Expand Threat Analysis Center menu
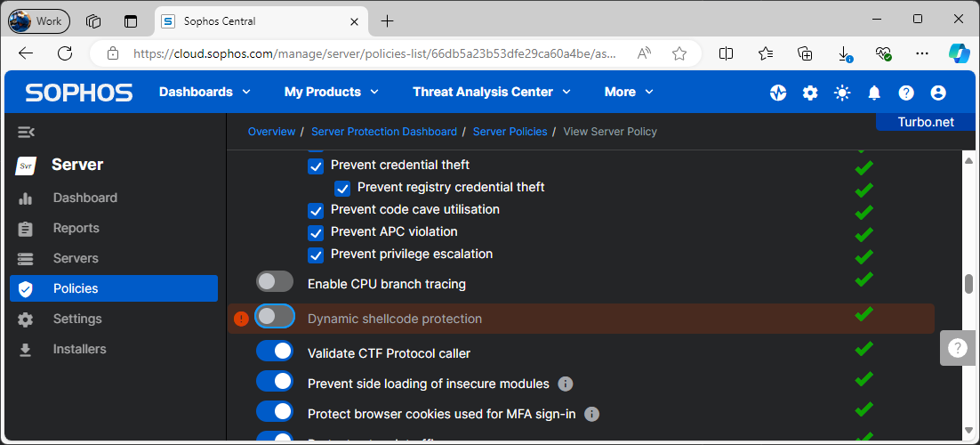This screenshot has height=445, width=980. [492, 92]
